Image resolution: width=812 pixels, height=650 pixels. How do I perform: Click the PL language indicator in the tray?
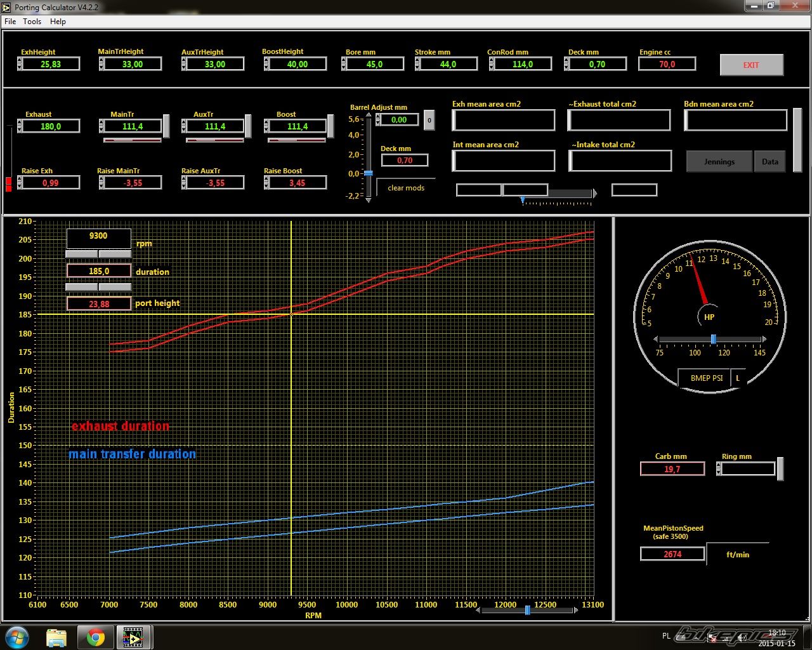pyautogui.click(x=666, y=635)
